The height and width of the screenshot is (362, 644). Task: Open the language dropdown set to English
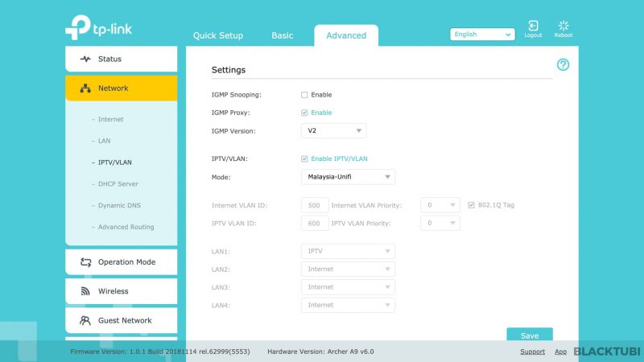[x=482, y=35]
